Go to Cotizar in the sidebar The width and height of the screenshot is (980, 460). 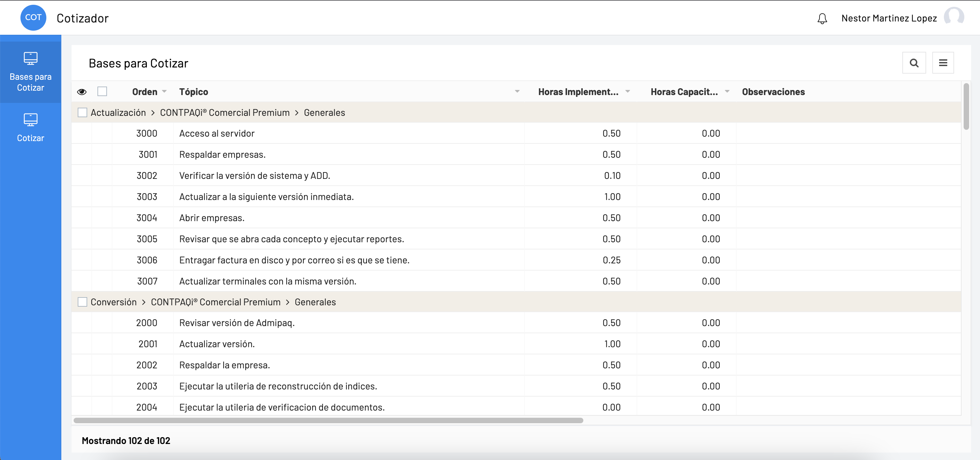coord(30,138)
